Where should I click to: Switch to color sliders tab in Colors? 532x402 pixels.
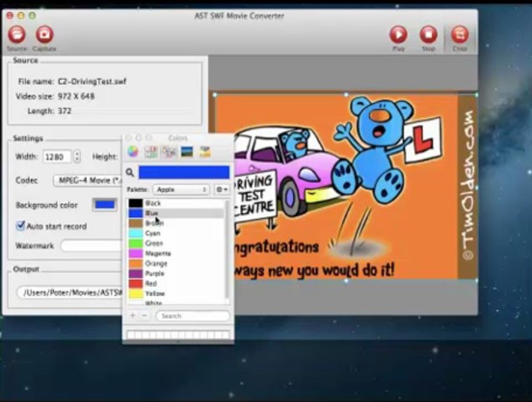(x=151, y=152)
